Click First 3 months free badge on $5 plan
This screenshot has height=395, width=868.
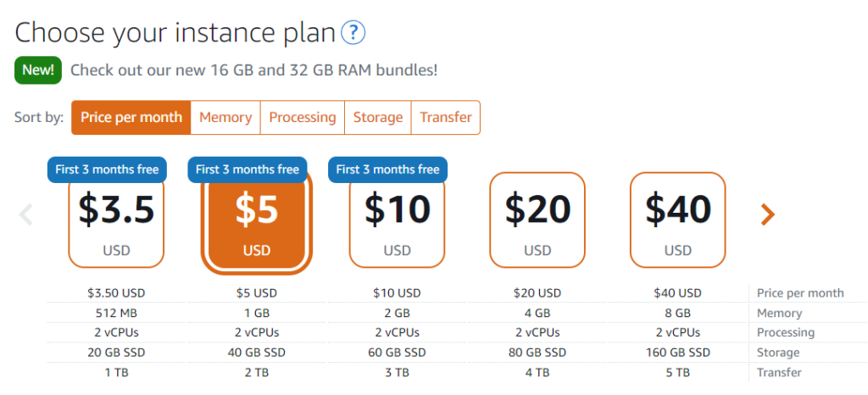click(x=248, y=170)
